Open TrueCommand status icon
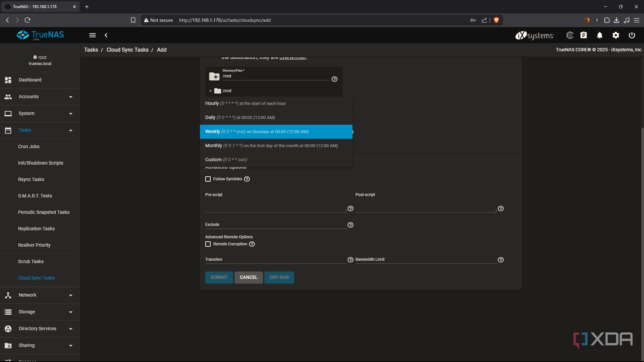This screenshot has height=362, width=644. pos(570,35)
